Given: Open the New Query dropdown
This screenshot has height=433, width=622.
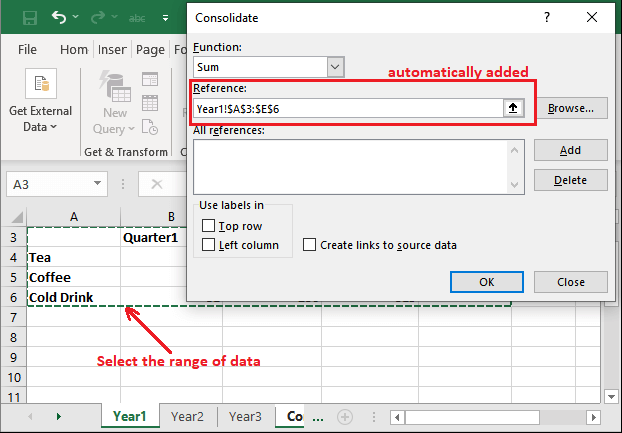Looking at the screenshot, I should [114, 121].
